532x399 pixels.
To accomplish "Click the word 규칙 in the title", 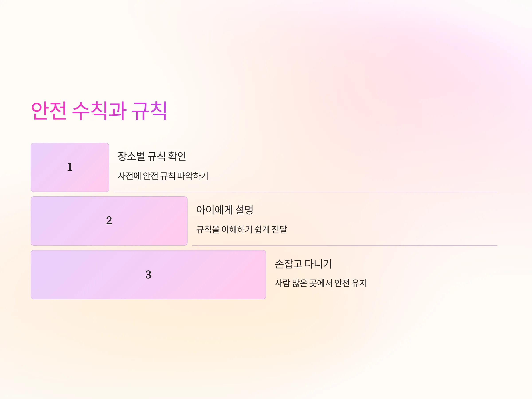I will click(x=149, y=111).
